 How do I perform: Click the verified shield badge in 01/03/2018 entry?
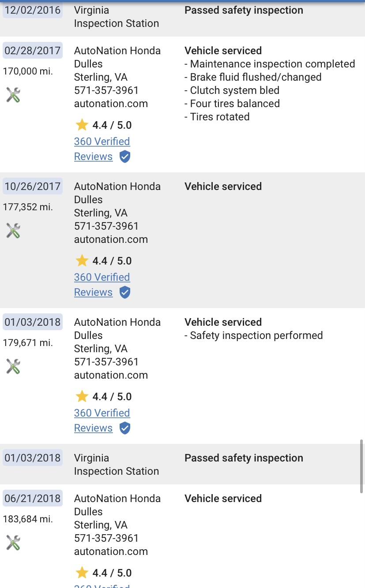click(x=125, y=428)
